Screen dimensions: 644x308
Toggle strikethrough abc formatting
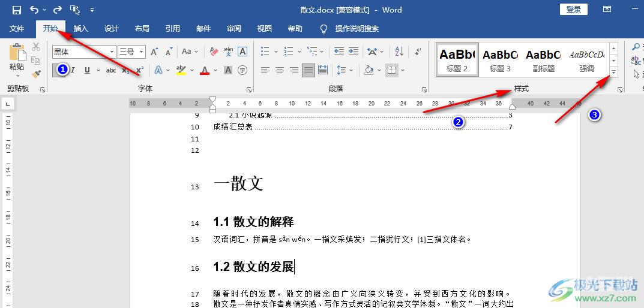point(111,70)
